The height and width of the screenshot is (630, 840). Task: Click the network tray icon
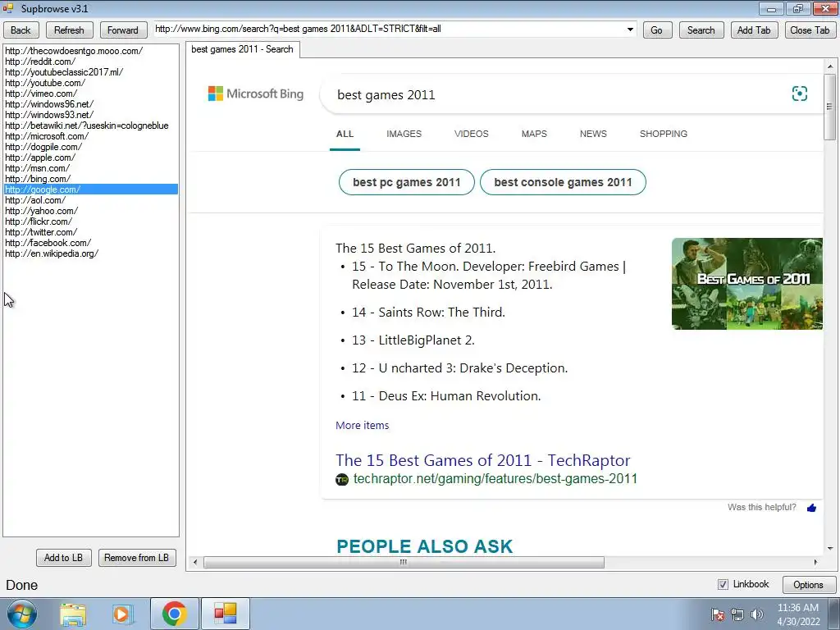737,614
